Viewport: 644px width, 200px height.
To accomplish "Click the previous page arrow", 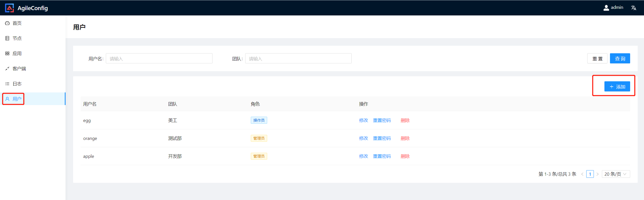I will click(x=582, y=174).
